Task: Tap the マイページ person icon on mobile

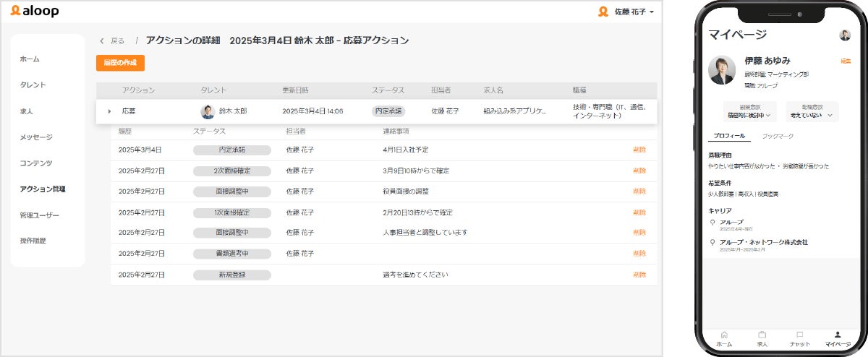Action: pyautogui.click(x=838, y=335)
